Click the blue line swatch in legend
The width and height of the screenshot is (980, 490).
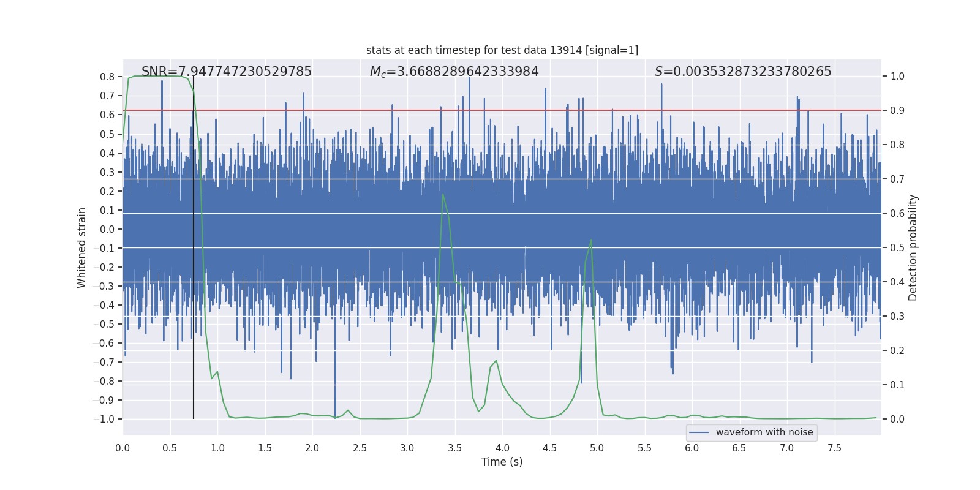pyautogui.click(x=699, y=432)
